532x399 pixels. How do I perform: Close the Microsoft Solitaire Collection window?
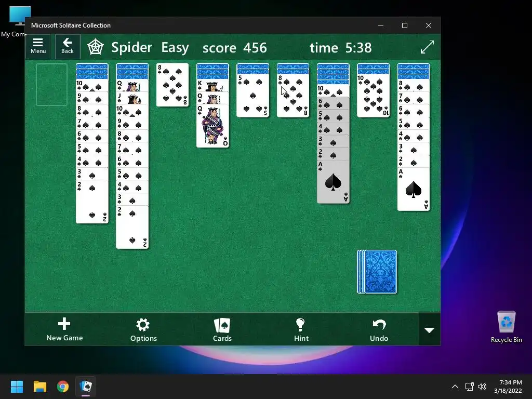[429, 25]
